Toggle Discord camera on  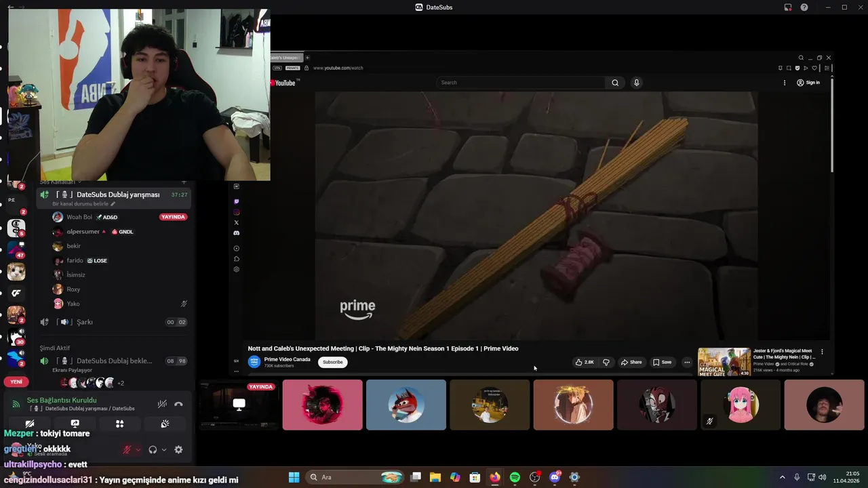pyautogui.click(x=30, y=424)
